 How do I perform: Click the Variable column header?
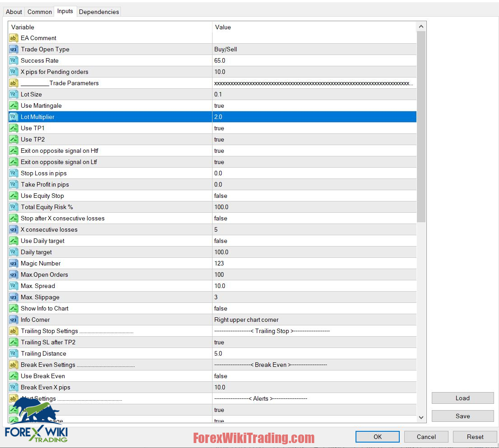111,27
